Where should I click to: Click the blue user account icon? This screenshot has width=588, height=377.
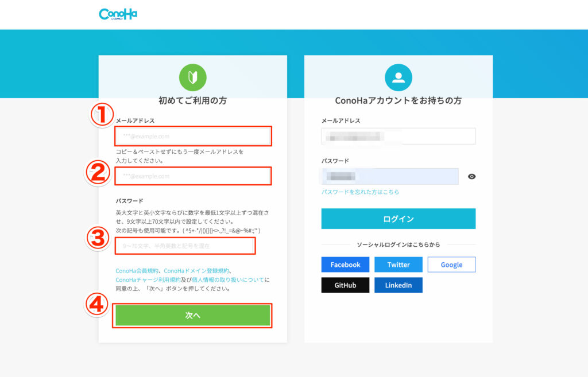[399, 77]
